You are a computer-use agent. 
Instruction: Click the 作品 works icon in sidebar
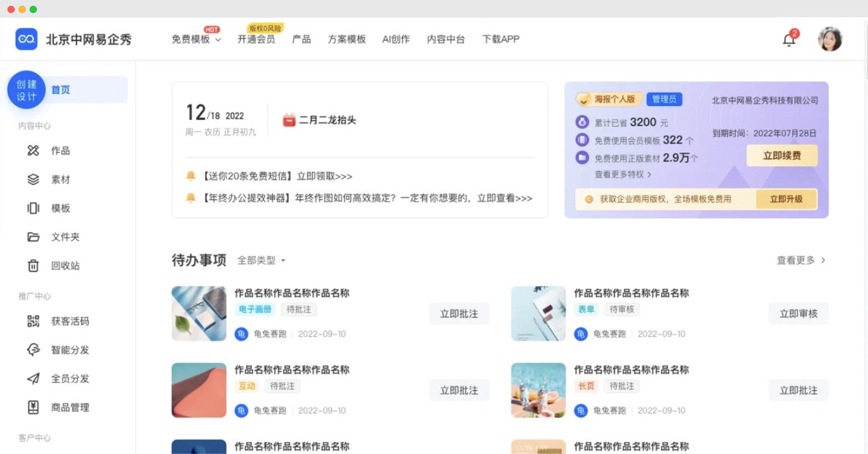coord(33,151)
